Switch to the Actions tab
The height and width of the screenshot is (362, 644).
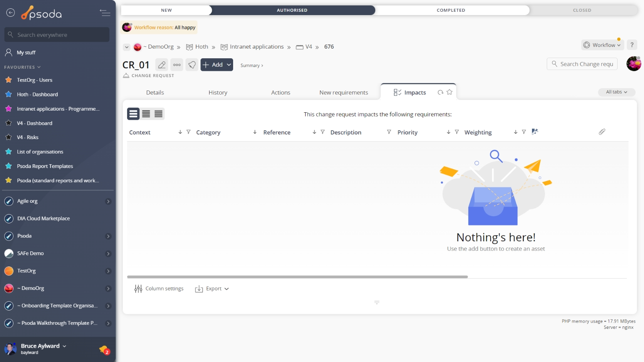tap(280, 93)
